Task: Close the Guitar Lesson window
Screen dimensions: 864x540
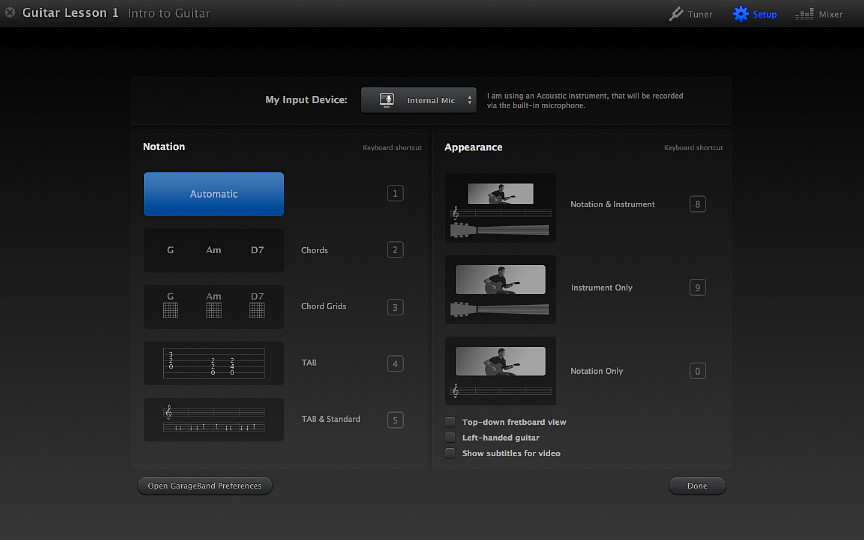Action: tap(10, 12)
